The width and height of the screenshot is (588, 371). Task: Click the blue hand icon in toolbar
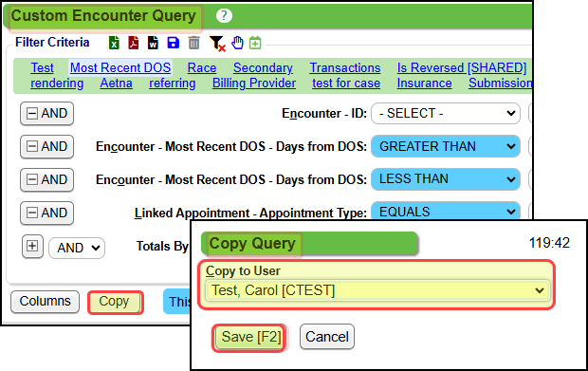(237, 43)
